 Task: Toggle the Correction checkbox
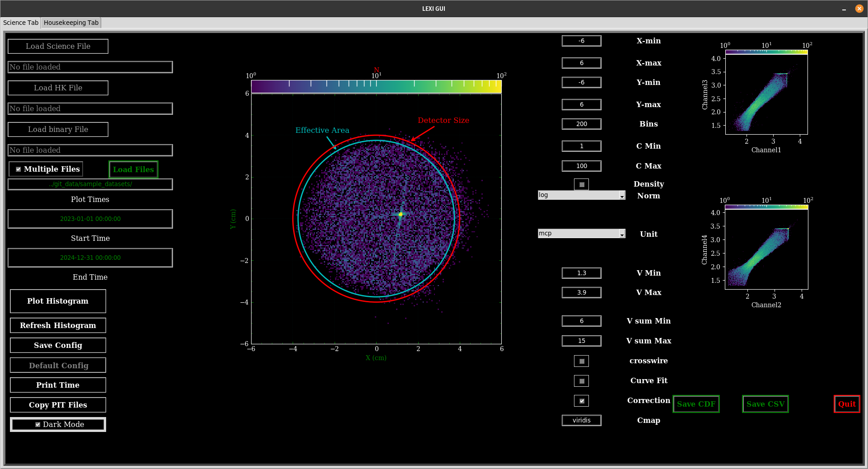click(x=582, y=401)
